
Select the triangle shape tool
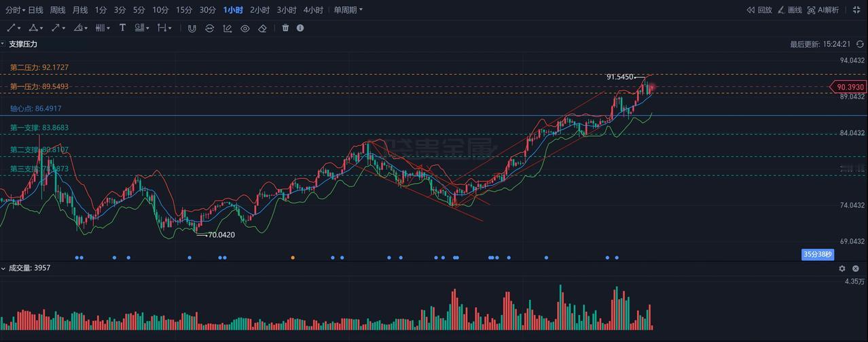(x=33, y=28)
